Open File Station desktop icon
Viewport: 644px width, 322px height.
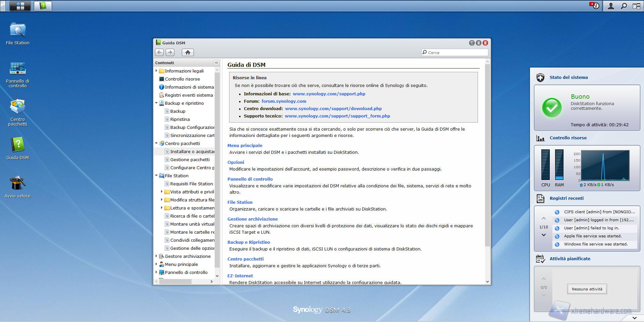[17, 31]
